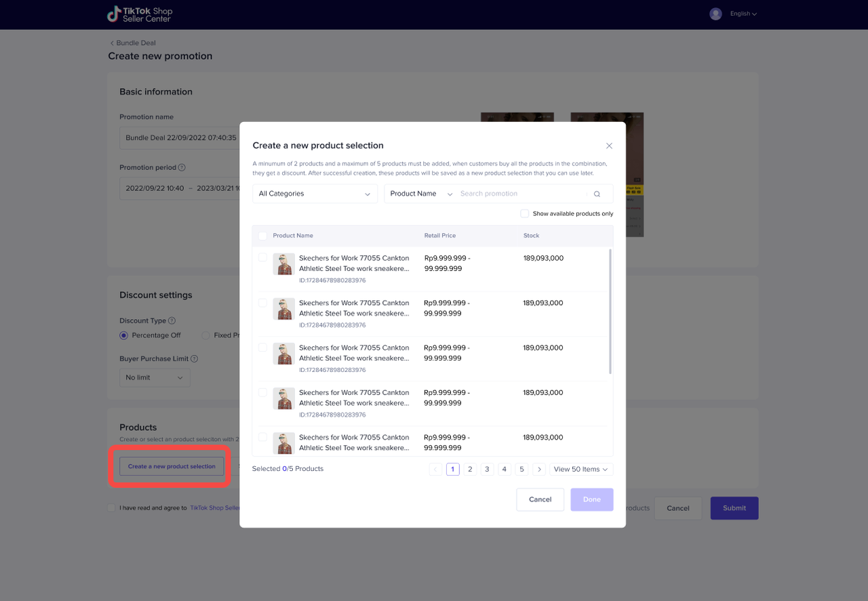Switch to page 5 of products
Screen dimensions: 868x601
pyautogui.click(x=521, y=469)
